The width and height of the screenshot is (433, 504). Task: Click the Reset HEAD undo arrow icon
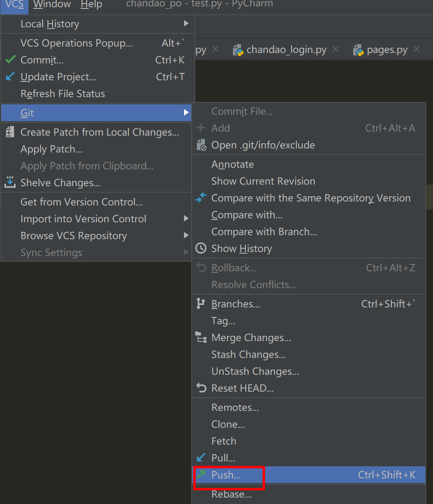(x=201, y=388)
